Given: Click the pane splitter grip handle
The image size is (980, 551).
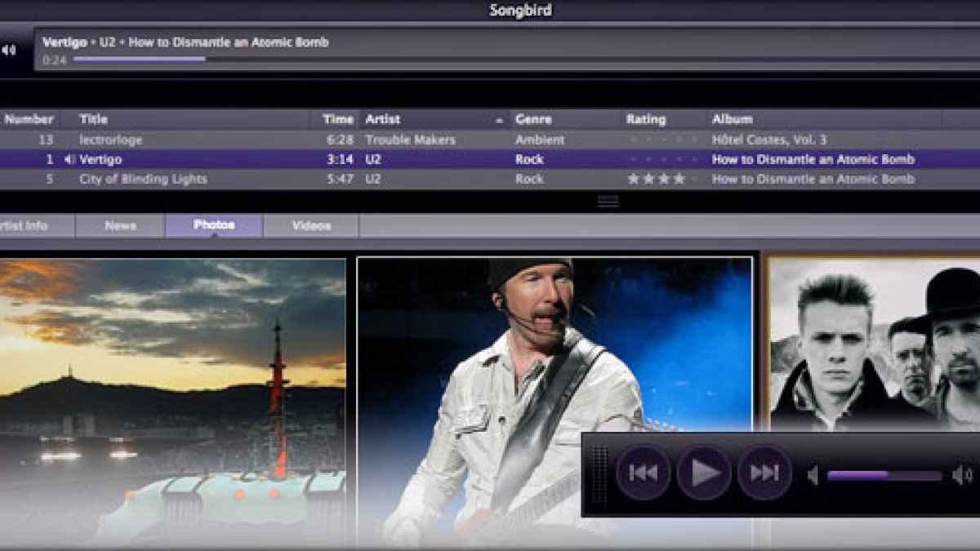Looking at the screenshot, I should click(608, 201).
